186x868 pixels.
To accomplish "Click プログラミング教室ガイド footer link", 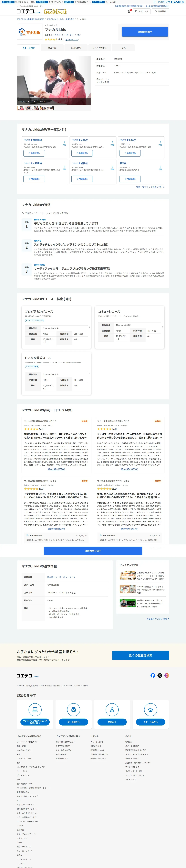I will click(x=27, y=742).
